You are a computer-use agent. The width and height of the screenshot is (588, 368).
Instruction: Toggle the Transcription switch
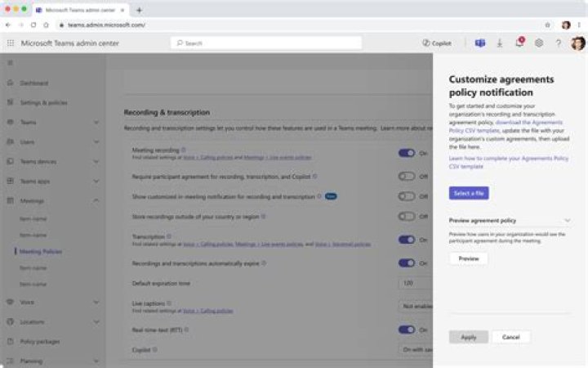pos(407,240)
